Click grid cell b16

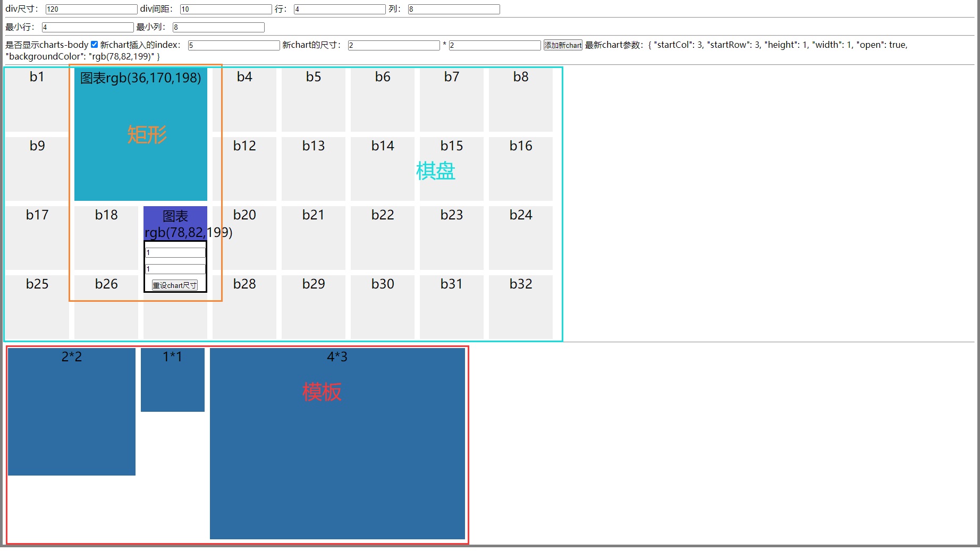click(x=521, y=169)
